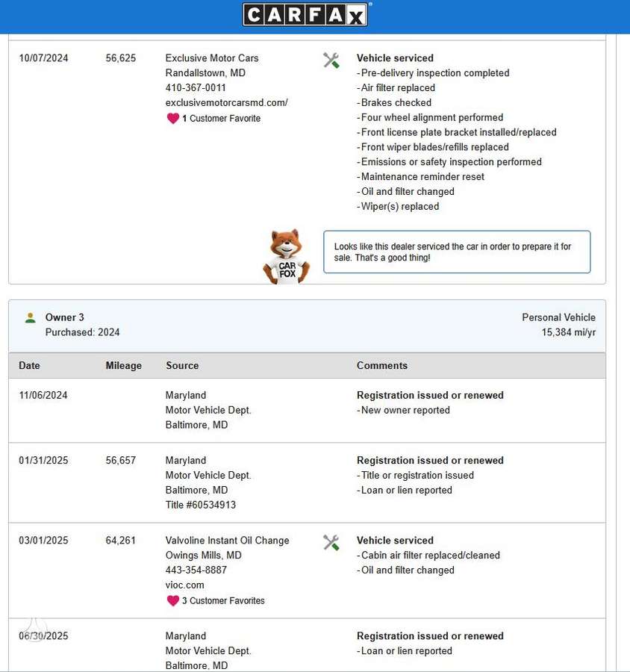Open exclusivemotorcarsmd.com/ link
Image resolution: width=630 pixels, height=672 pixels.
tap(226, 103)
